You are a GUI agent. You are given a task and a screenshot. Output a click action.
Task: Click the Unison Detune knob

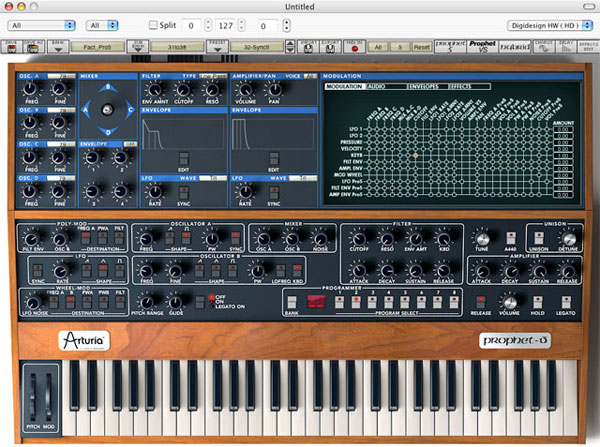click(x=568, y=239)
